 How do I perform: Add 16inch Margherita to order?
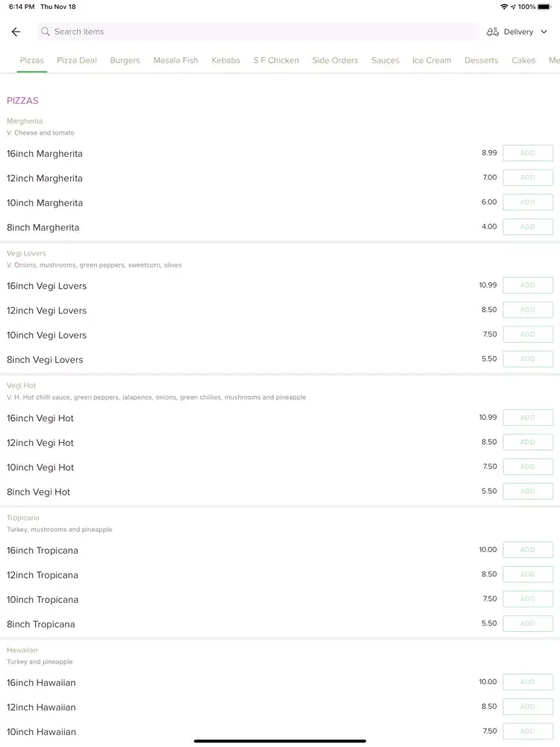tap(528, 153)
